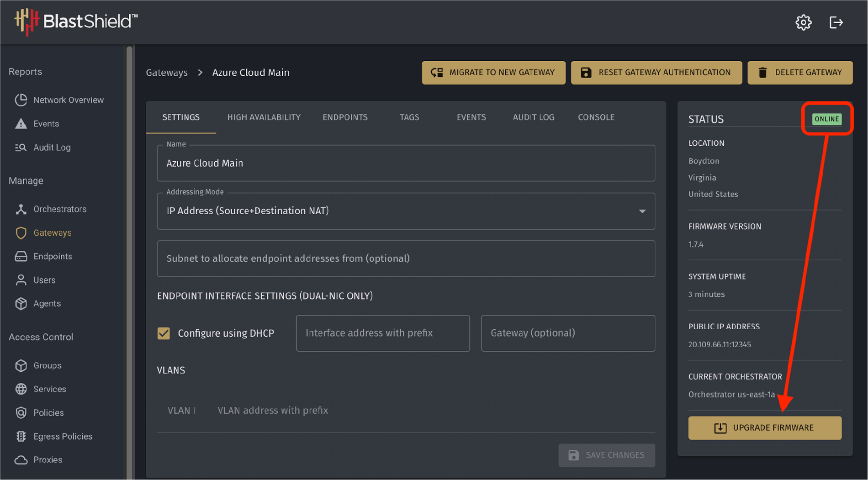
Task: Click the Save Changes button
Action: click(607, 455)
